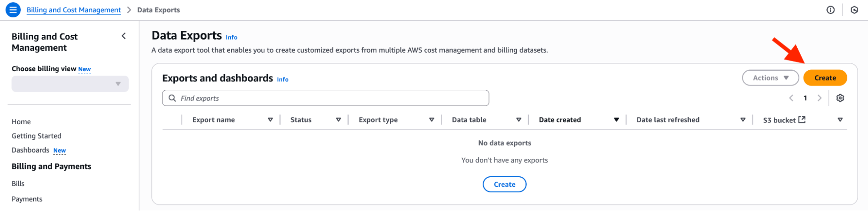Click the Status column header

click(x=301, y=120)
